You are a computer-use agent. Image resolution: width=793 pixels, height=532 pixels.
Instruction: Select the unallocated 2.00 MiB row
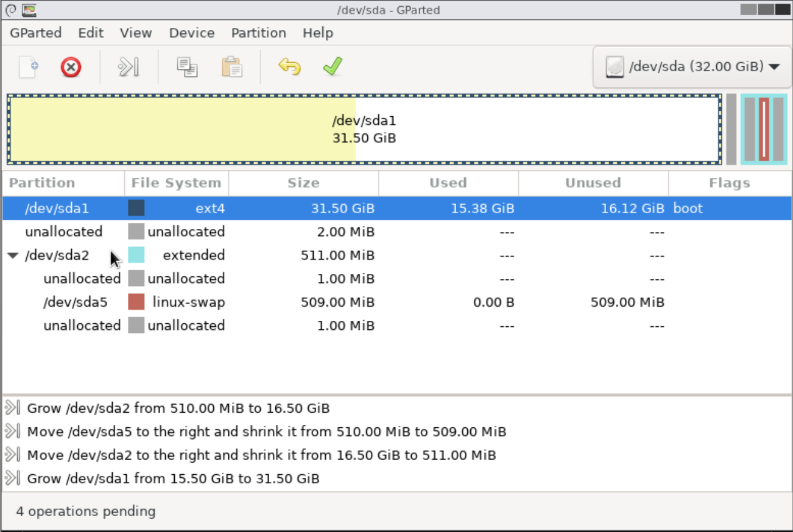[x=397, y=231]
